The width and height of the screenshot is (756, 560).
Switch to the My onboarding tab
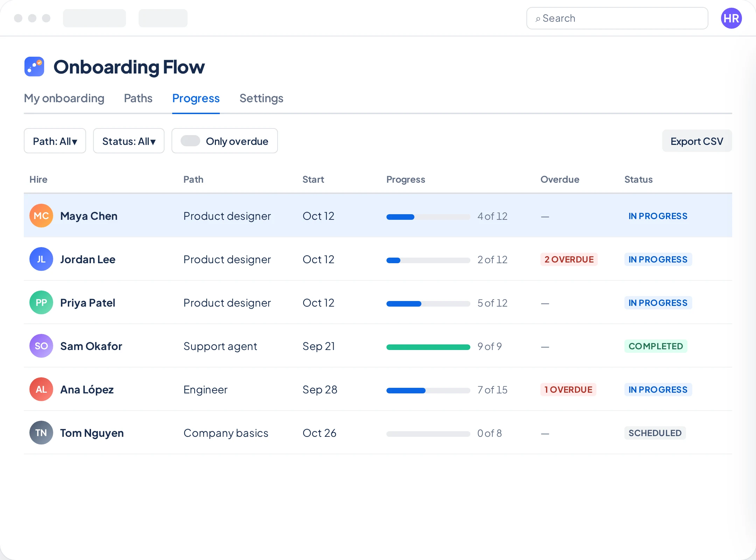tap(64, 98)
